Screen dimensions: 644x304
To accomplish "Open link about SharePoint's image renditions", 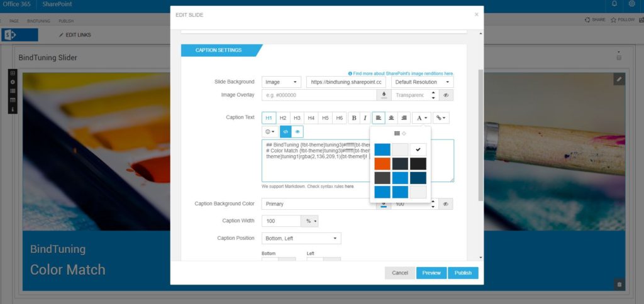I will (x=403, y=73).
